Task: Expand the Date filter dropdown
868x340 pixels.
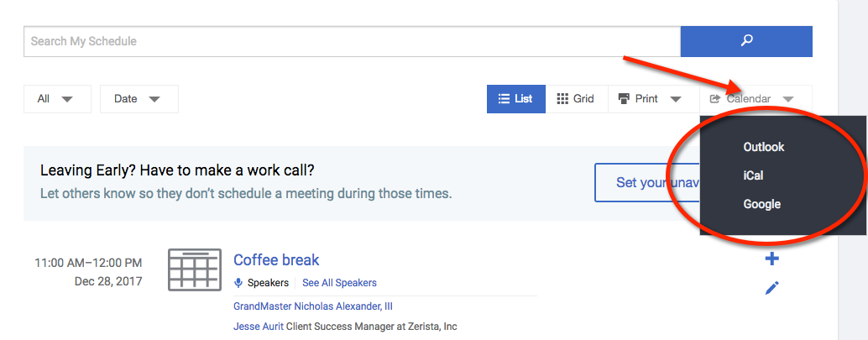Action: pos(139,99)
